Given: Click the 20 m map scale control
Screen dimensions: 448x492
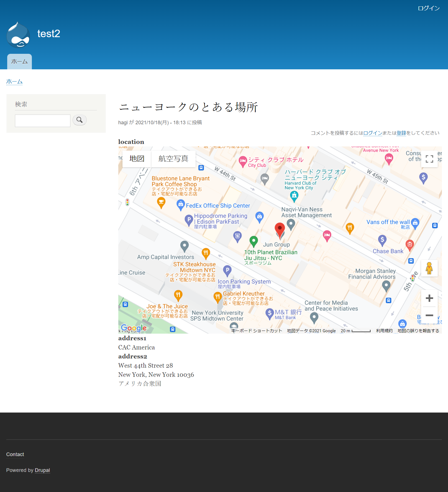Looking at the screenshot, I should pyautogui.click(x=356, y=331).
